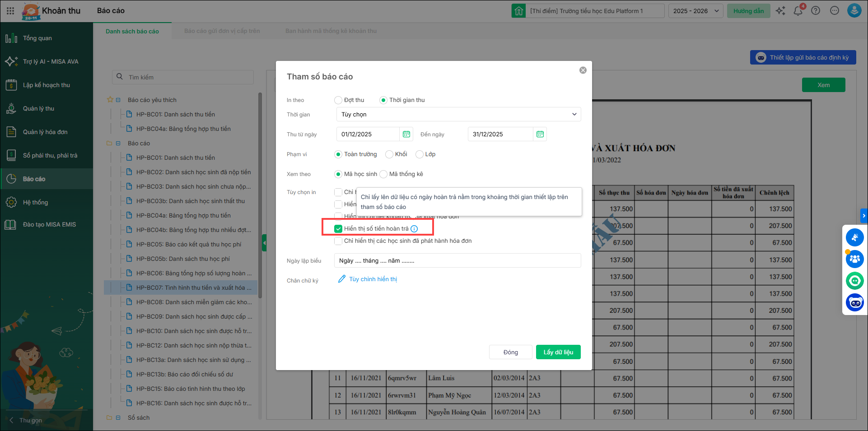Click the green Xem button
This screenshot has width=868, height=431.
824,85
